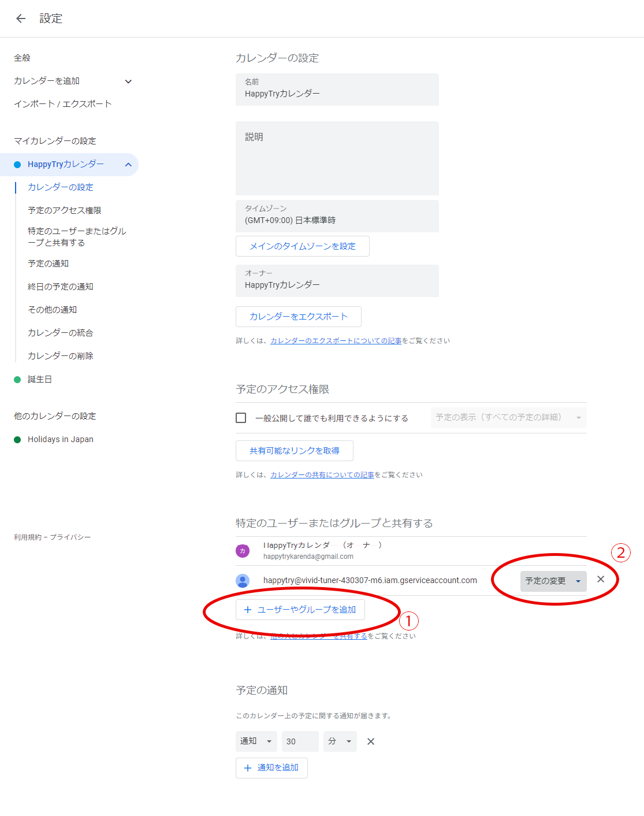Delete the 30-minute notification with X icon

(x=371, y=741)
